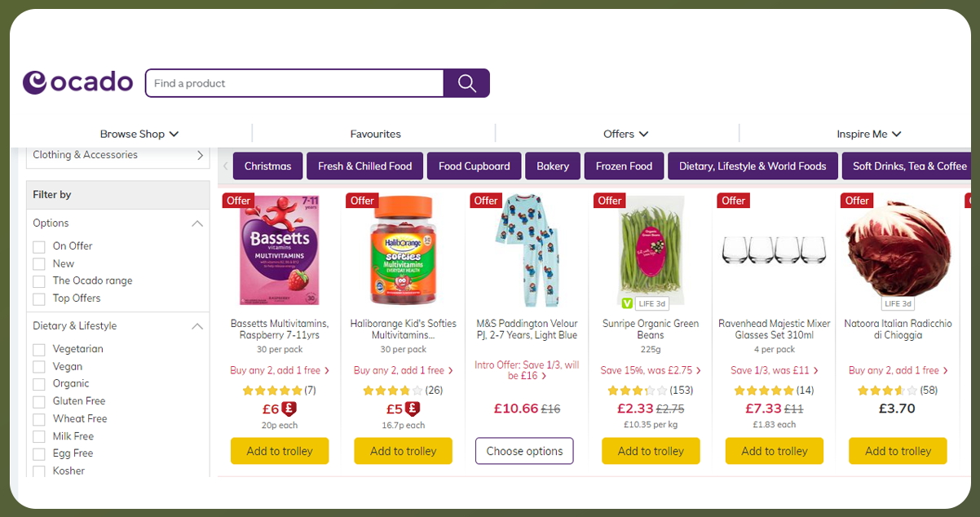Select the Frozen Food category tab
The height and width of the screenshot is (517, 980).
pyautogui.click(x=624, y=166)
